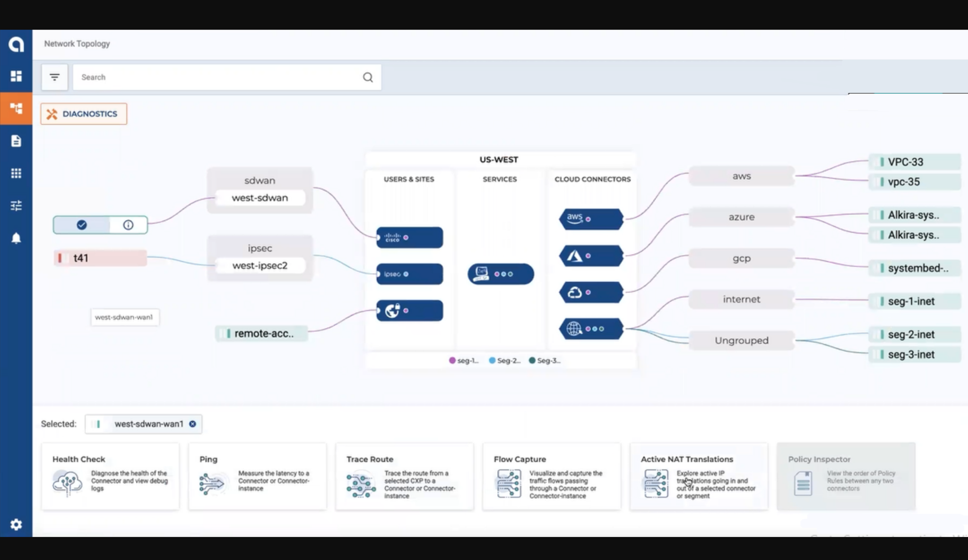Screen dimensions: 968x560
Task: Select the AWS cloud connector node
Action: pyautogui.click(x=591, y=219)
